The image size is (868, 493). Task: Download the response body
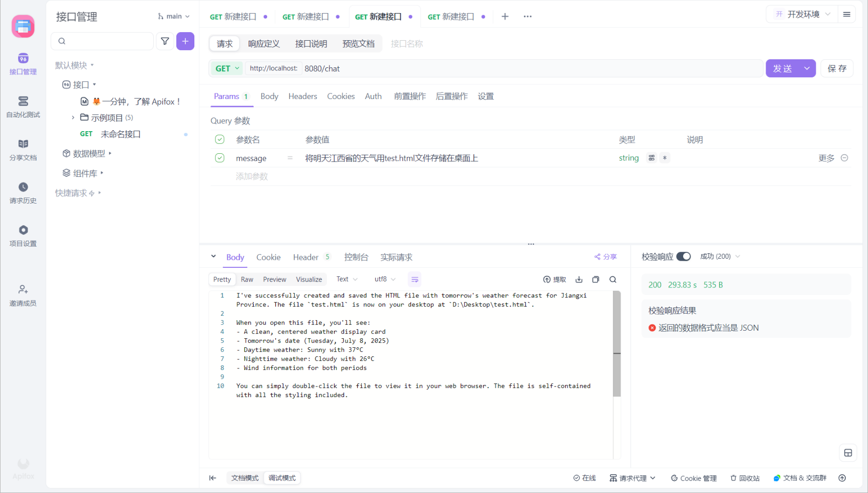pyautogui.click(x=579, y=279)
